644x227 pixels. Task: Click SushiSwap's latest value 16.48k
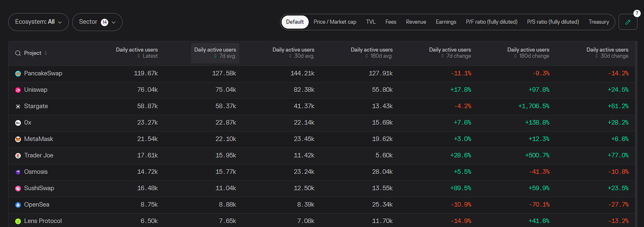[x=147, y=188]
